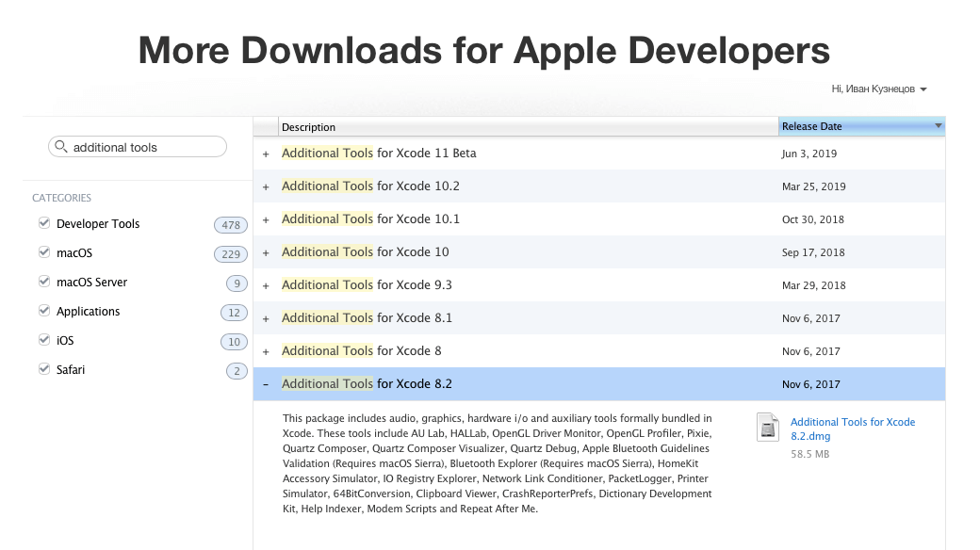Click the Mar 25, 2019 release date
Viewport: 980px width, 550px height.
(x=814, y=186)
